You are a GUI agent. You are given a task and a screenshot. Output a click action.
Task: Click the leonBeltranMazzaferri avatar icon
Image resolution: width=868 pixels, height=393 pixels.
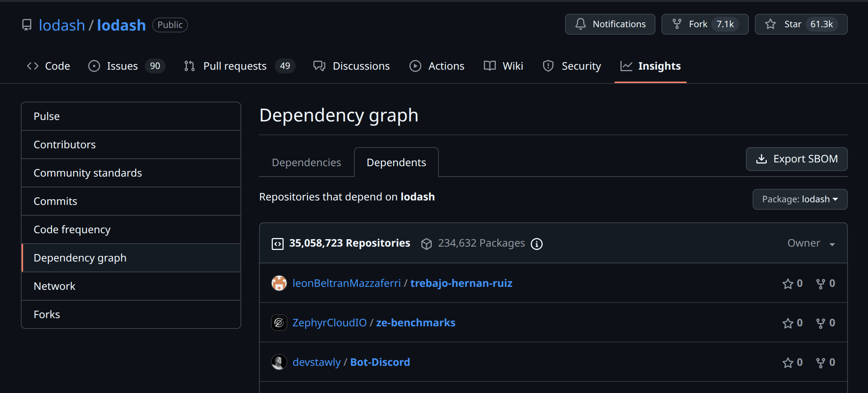tap(279, 283)
